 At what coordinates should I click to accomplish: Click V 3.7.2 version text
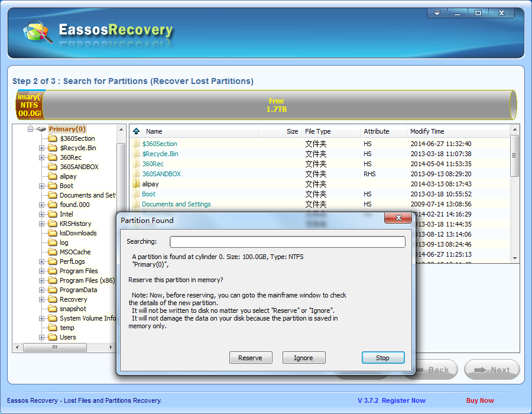click(368, 400)
